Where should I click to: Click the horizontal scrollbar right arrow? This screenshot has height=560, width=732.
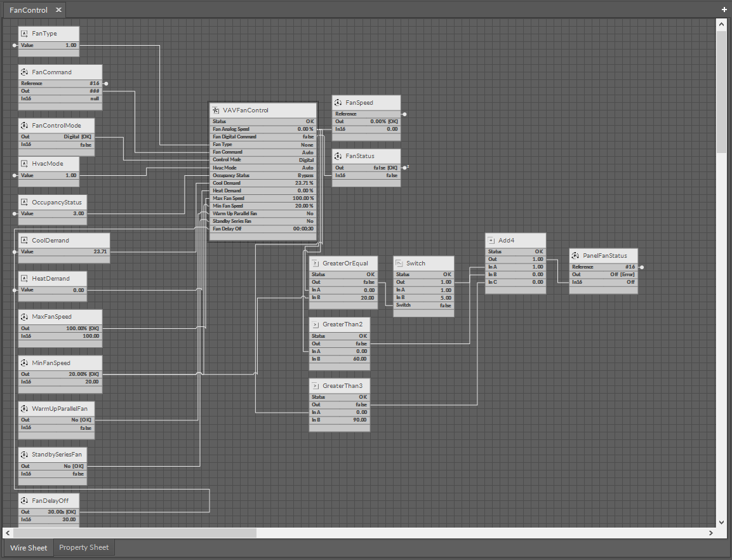pos(712,533)
